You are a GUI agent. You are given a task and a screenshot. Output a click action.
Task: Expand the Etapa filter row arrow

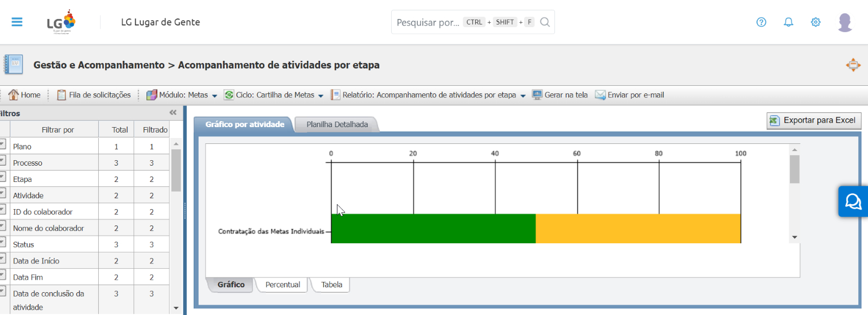2,177
